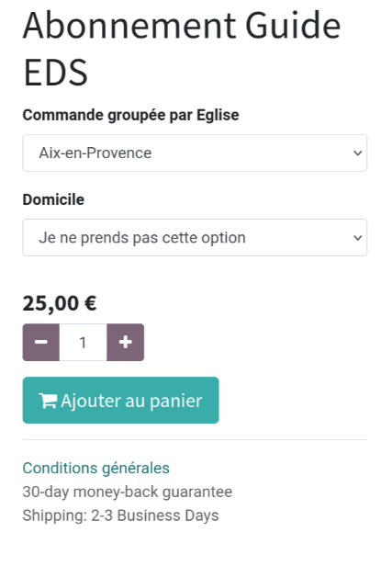Open the Commande groupée par Eglise dropdown
392x566 pixels.
[x=195, y=153]
